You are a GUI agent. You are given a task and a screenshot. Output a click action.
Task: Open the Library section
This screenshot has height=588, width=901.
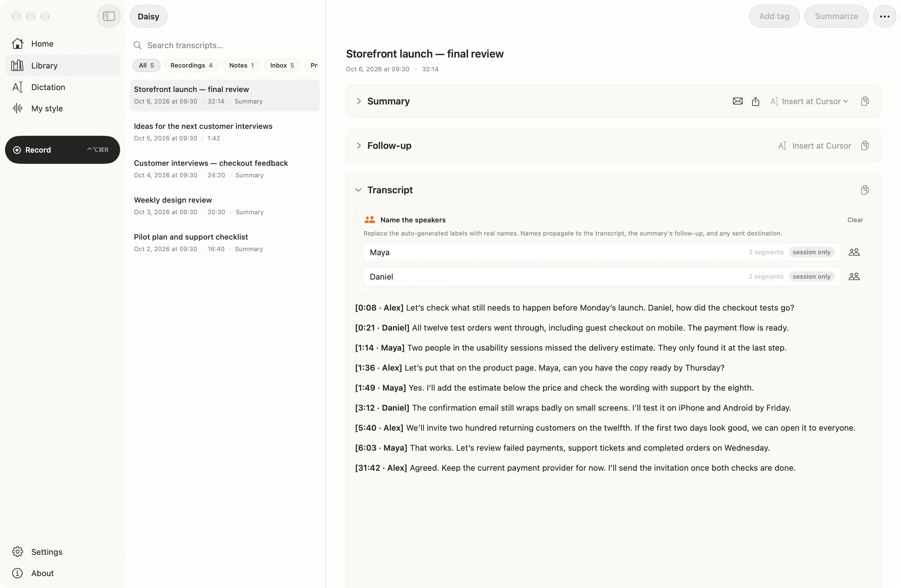(x=63, y=65)
